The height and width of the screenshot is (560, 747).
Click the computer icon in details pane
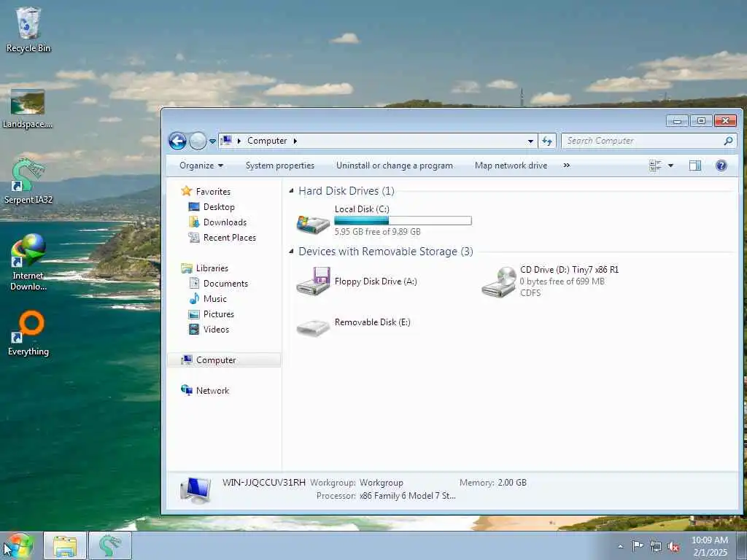(x=196, y=491)
